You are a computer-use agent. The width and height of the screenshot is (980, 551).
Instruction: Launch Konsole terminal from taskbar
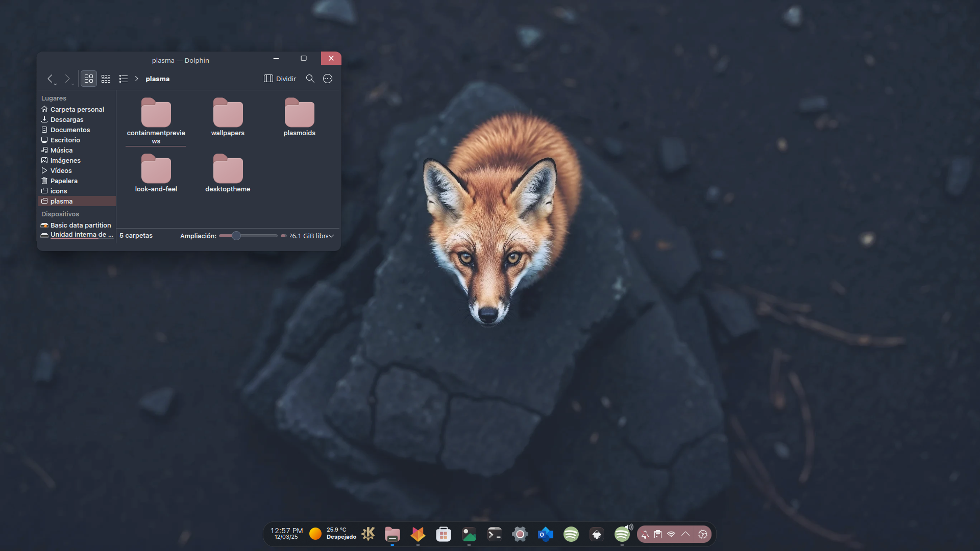pyautogui.click(x=495, y=534)
